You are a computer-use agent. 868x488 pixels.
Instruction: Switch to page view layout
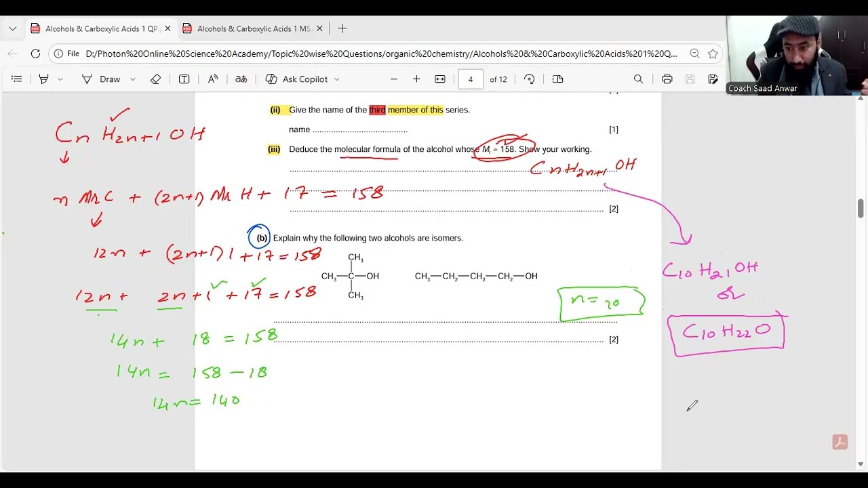click(x=558, y=79)
